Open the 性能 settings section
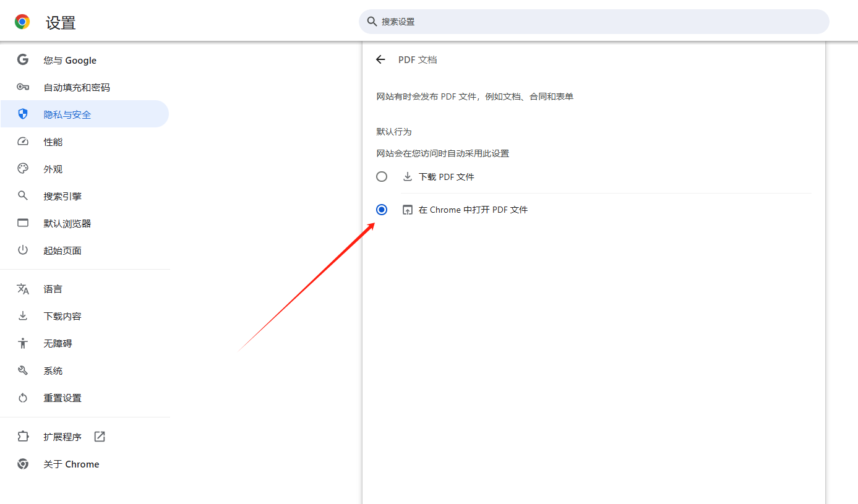The height and width of the screenshot is (504, 858). pos(85,142)
